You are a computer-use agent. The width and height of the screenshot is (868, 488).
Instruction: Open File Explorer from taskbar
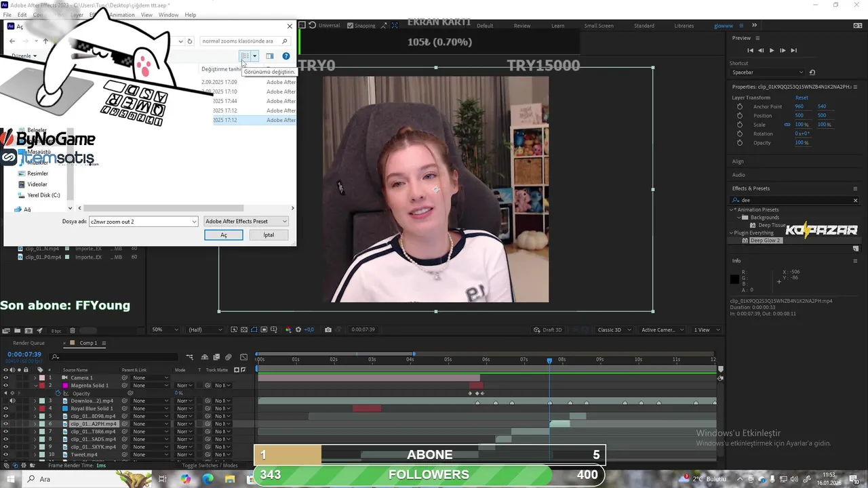231,479
